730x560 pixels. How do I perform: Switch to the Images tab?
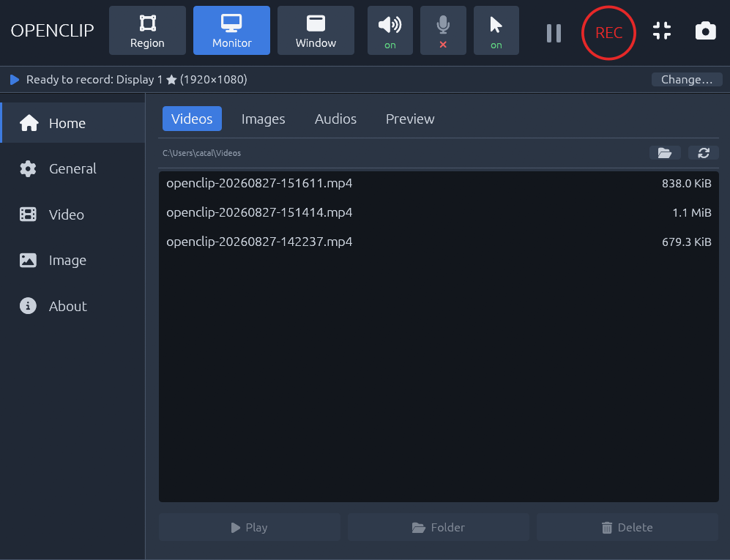coord(263,119)
